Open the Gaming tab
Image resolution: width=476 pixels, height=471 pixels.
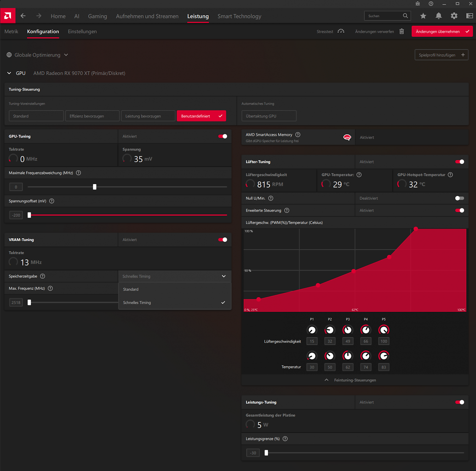(x=97, y=16)
